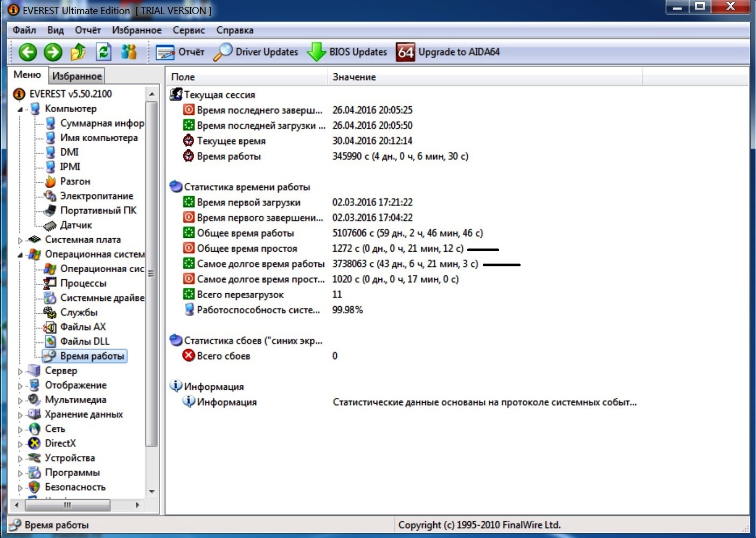Click the green Forward arrow icon
The width and height of the screenshot is (756, 538).
click(x=53, y=52)
